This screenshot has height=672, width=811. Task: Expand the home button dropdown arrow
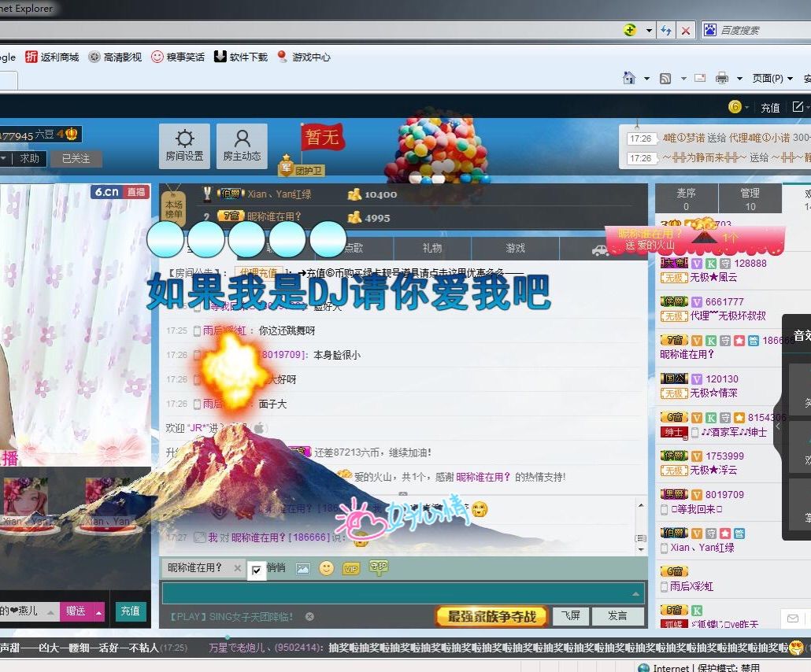[x=646, y=79]
